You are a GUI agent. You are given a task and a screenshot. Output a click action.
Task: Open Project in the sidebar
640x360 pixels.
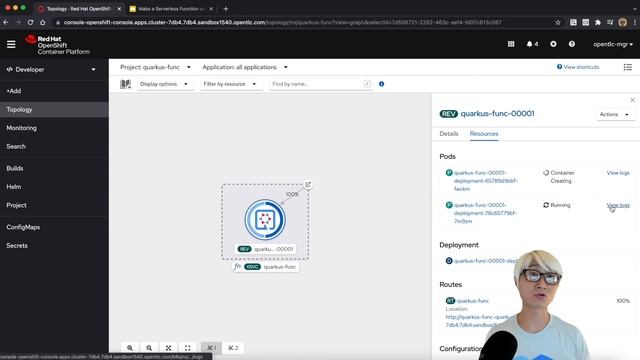54,205
